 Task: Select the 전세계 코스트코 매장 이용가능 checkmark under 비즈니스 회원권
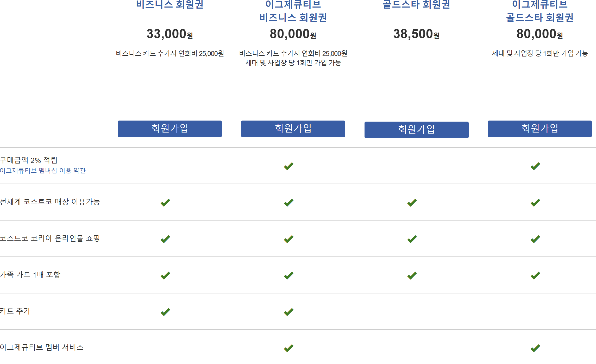point(165,202)
